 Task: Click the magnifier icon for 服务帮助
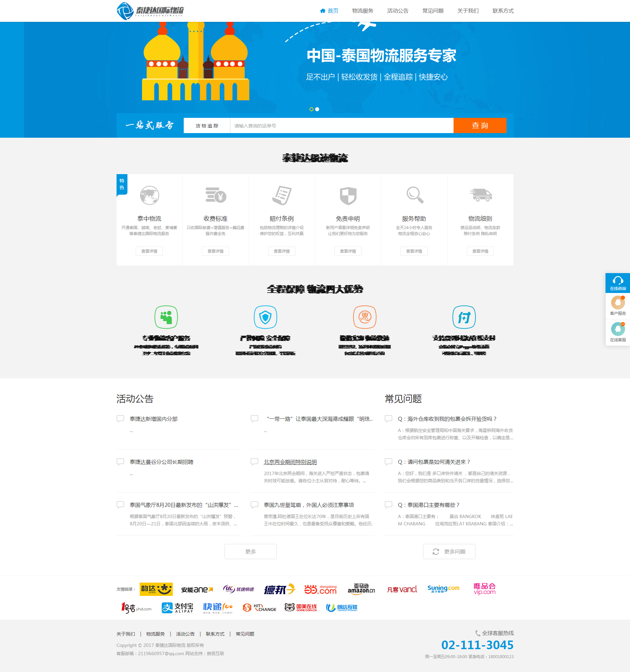414,195
